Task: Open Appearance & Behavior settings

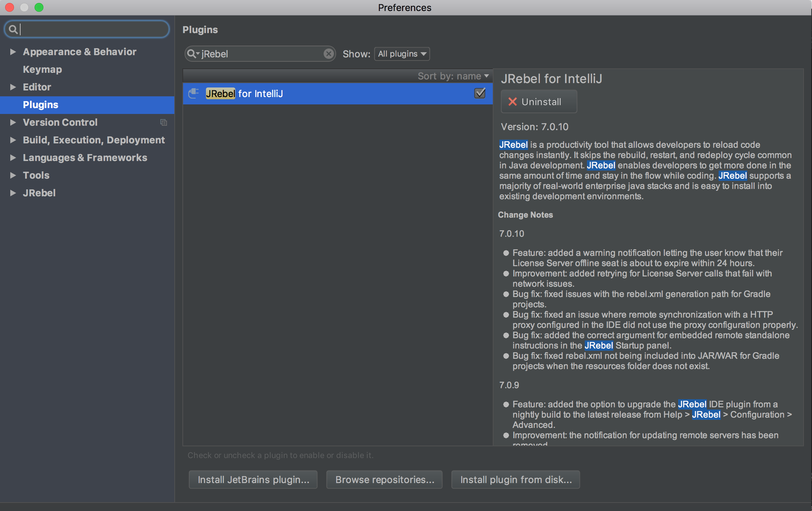Action: click(x=79, y=51)
